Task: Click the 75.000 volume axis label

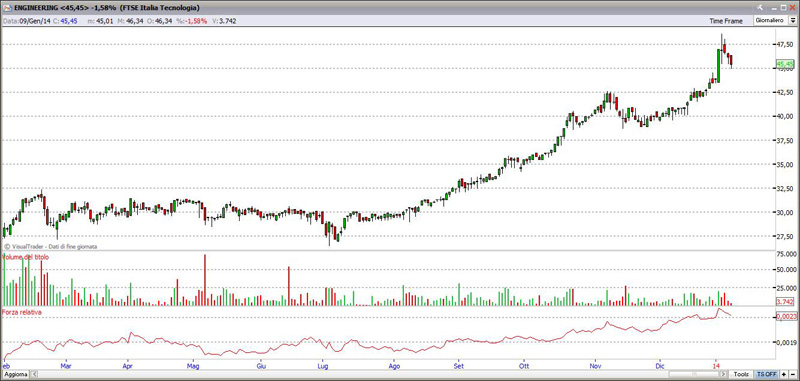Action: pos(786,253)
